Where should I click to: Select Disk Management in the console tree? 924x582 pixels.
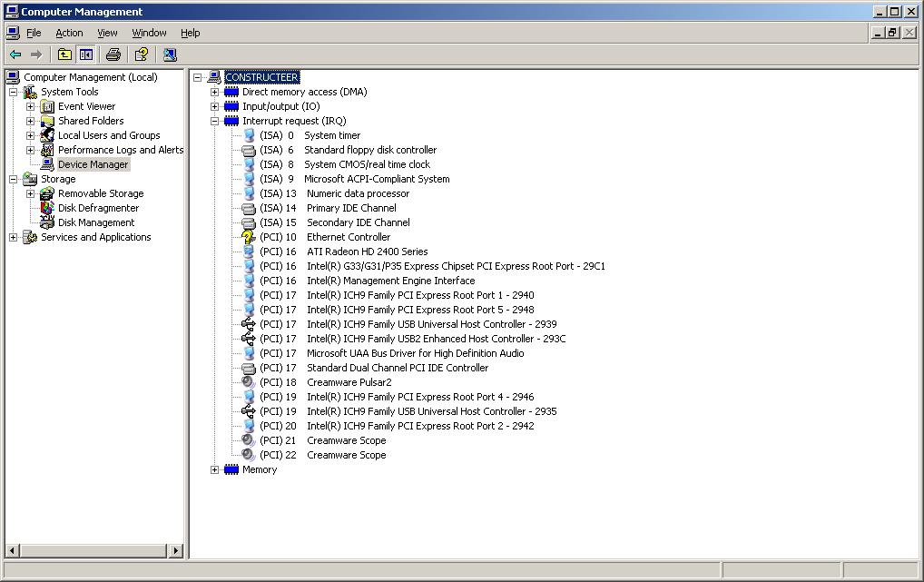point(96,222)
